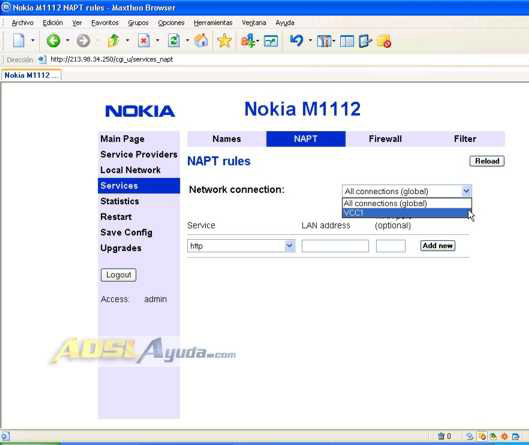Open the New page dropdown arrow
The width and height of the screenshot is (529, 445).
click(x=33, y=40)
